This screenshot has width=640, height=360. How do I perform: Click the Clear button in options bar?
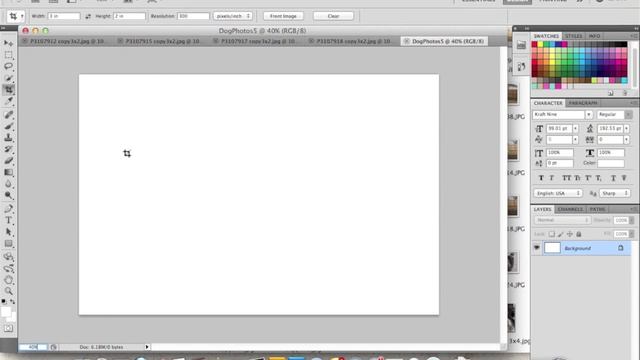pyautogui.click(x=333, y=16)
